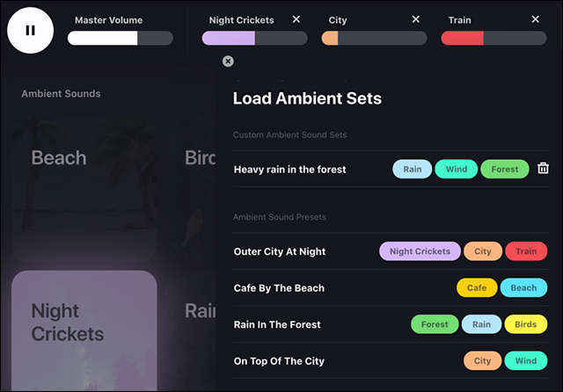Load the On Top Of The City preset
Screen dimensions: 563x392
pyautogui.click(x=279, y=360)
